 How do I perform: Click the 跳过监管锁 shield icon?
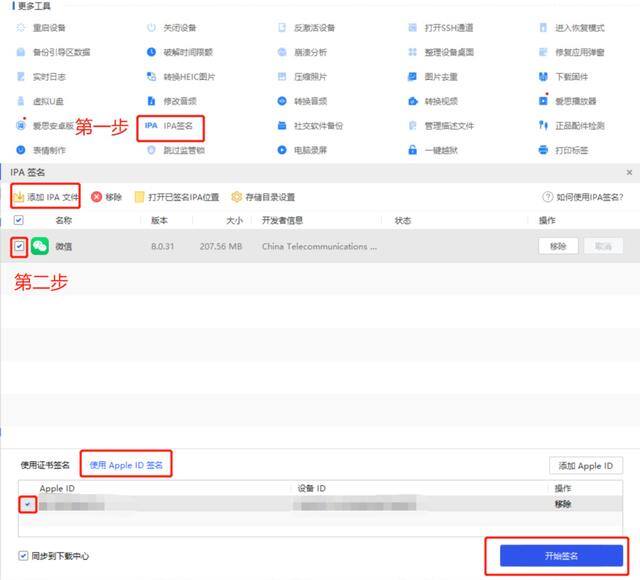pyautogui.click(x=151, y=150)
